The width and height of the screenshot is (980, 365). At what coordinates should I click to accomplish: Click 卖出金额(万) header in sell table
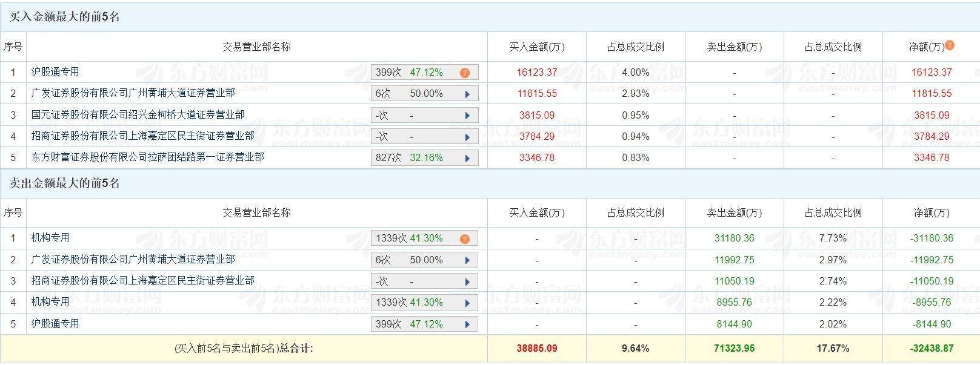click(734, 212)
